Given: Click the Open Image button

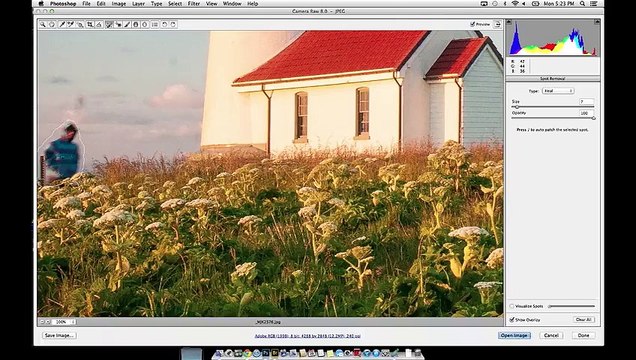Looking at the screenshot, I should [514, 335].
